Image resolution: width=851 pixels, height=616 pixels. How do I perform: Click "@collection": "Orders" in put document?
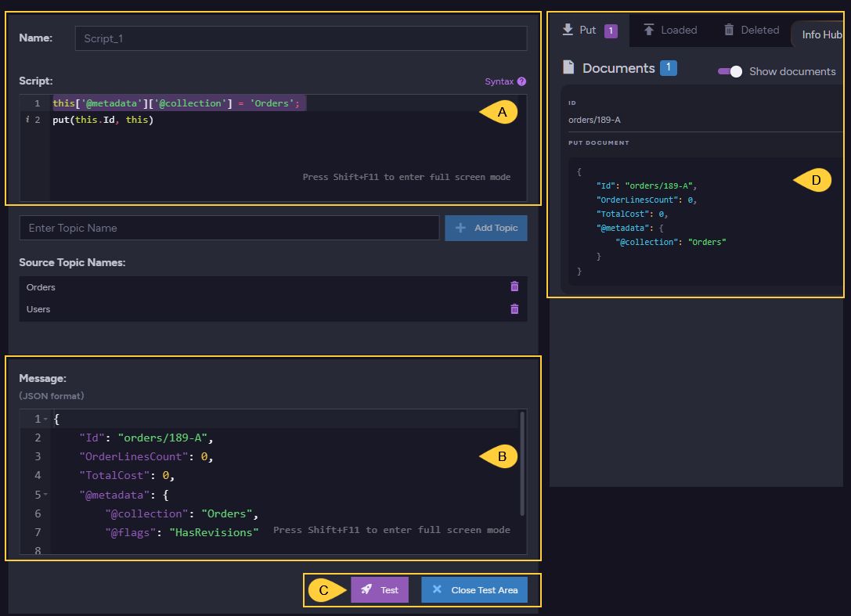tap(671, 242)
